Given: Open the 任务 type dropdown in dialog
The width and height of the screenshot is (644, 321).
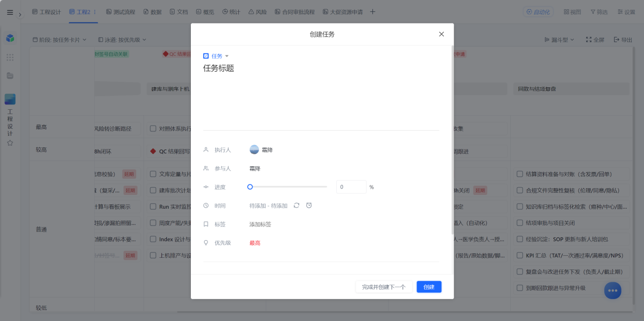Looking at the screenshot, I should coord(216,56).
